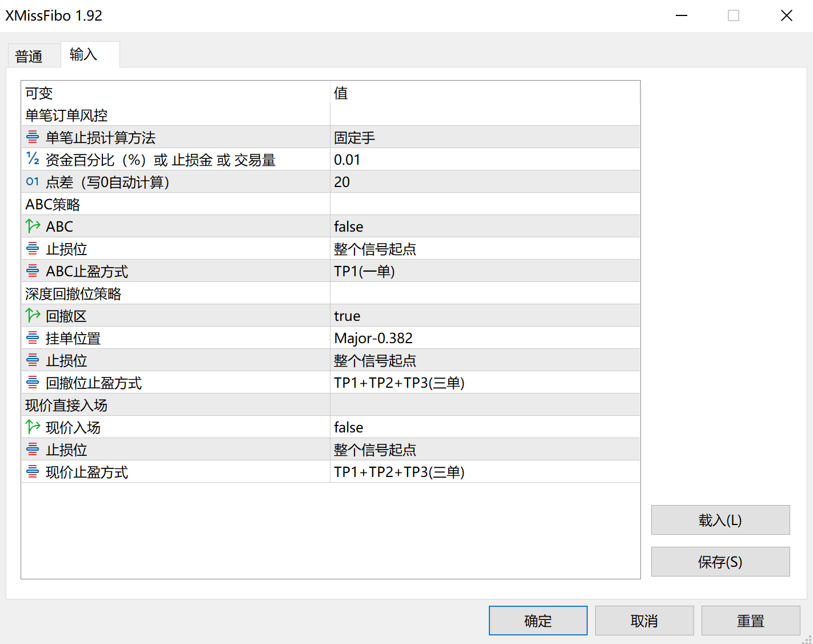Switch to the 普通 tab
Screen dimensions: 813x644
coord(29,56)
